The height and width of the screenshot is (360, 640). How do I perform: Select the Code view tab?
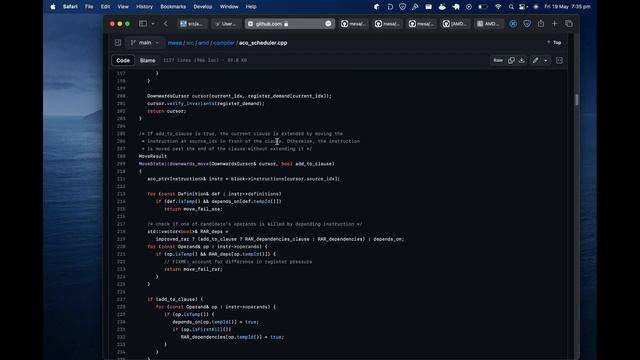123,60
